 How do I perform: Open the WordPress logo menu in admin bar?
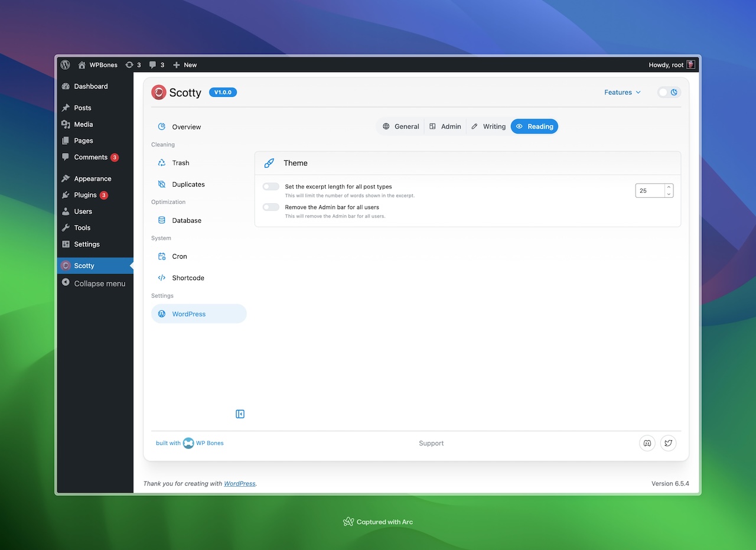coord(66,65)
